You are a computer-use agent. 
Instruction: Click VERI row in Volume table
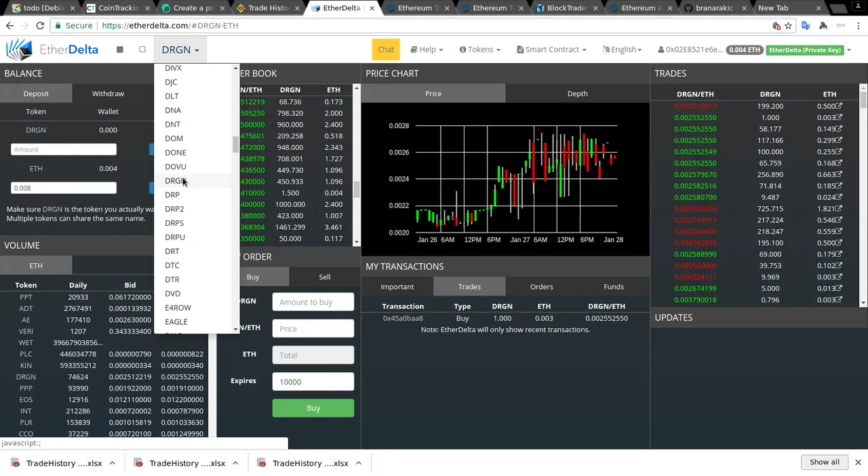tap(104, 331)
